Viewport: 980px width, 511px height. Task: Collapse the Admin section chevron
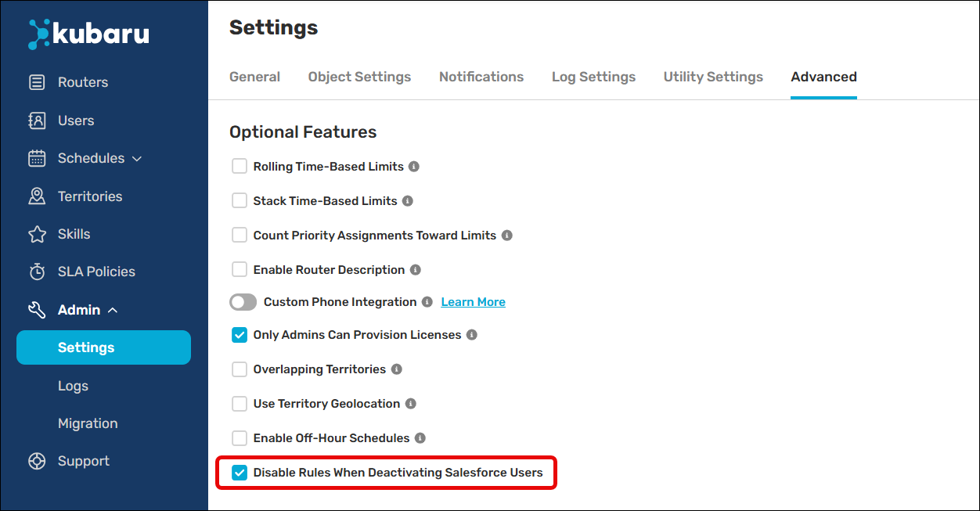pos(113,310)
